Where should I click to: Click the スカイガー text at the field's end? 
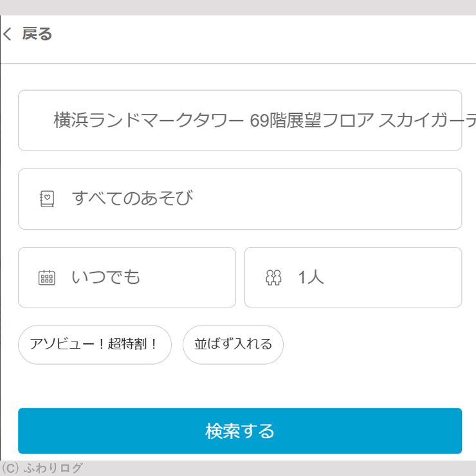pyautogui.click(x=426, y=120)
